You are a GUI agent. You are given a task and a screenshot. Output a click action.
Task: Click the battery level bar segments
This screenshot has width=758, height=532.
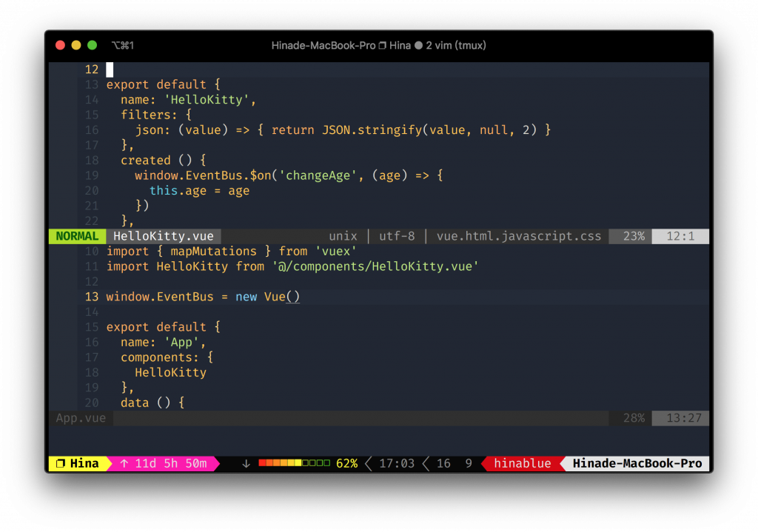(295, 463)
